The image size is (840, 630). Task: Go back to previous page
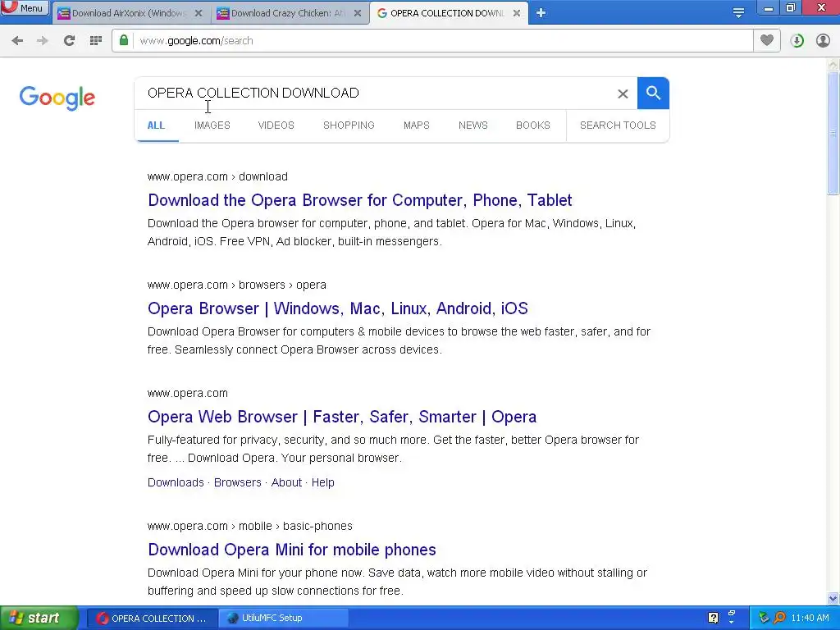point(17,41)
